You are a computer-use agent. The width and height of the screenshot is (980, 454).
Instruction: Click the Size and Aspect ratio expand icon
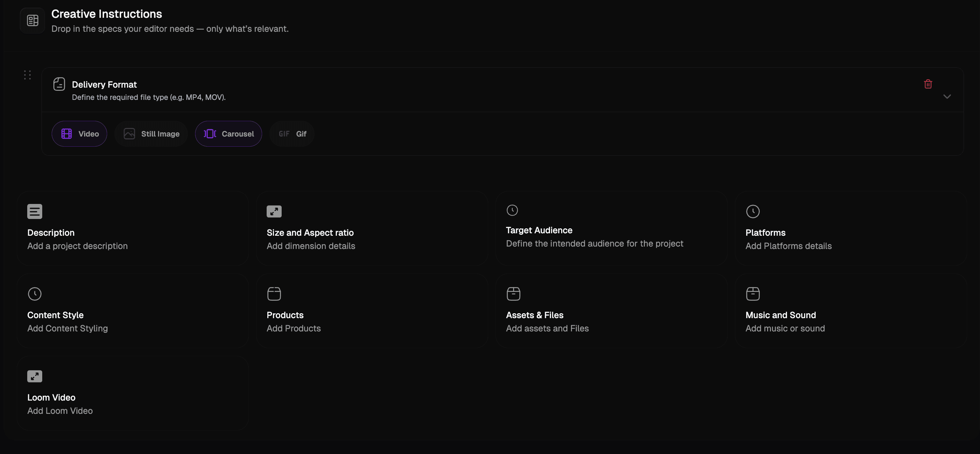[274, 212]
